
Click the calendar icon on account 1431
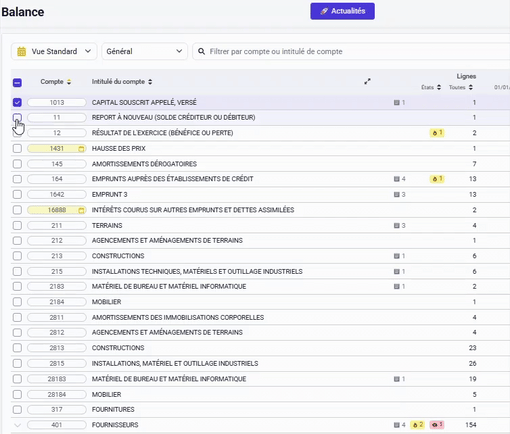click(81, 149)
